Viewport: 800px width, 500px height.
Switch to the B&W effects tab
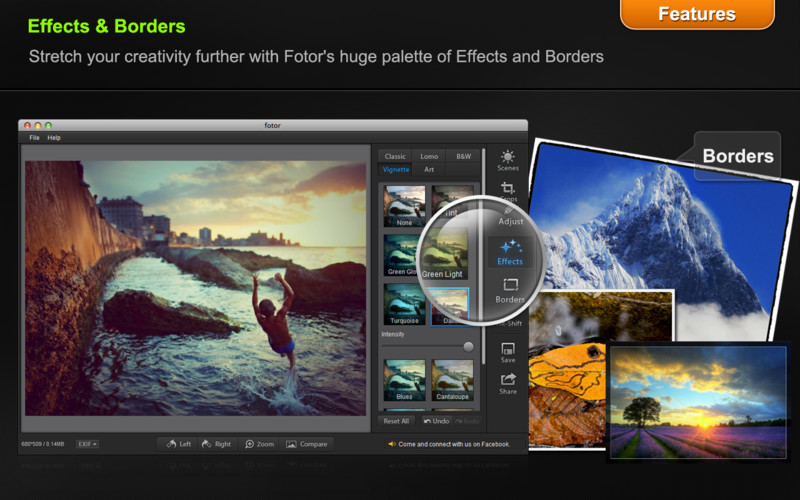click(463, 156)
